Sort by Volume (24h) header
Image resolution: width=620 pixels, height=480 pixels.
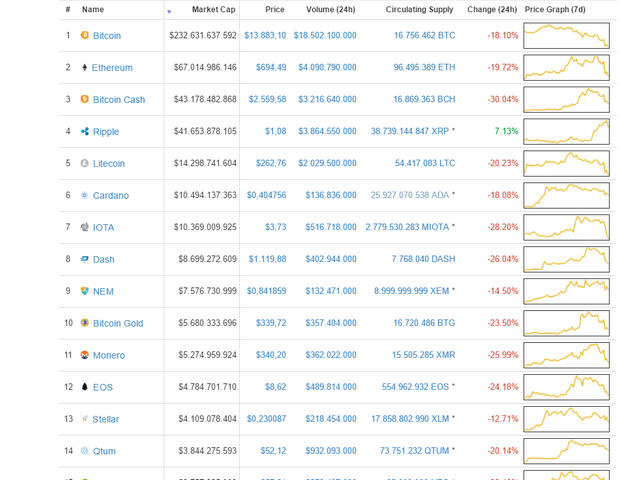pyautogui.click(x=331, y=9)
